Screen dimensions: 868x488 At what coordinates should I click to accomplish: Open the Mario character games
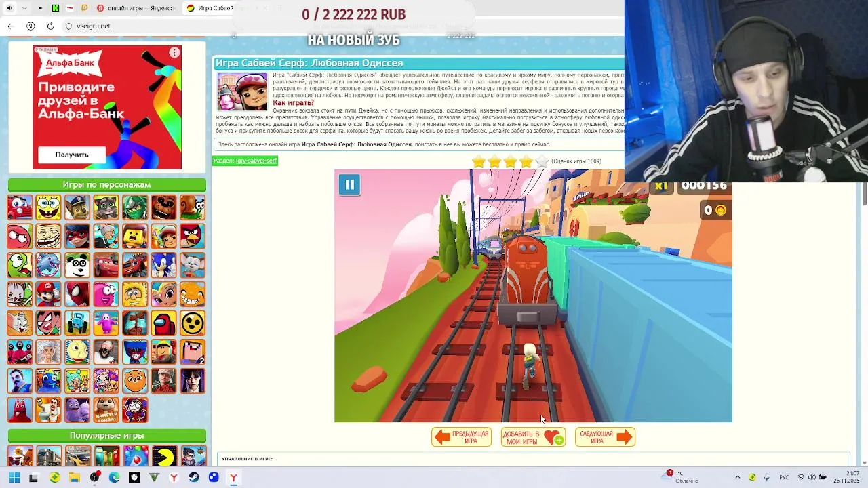(48, 294)
